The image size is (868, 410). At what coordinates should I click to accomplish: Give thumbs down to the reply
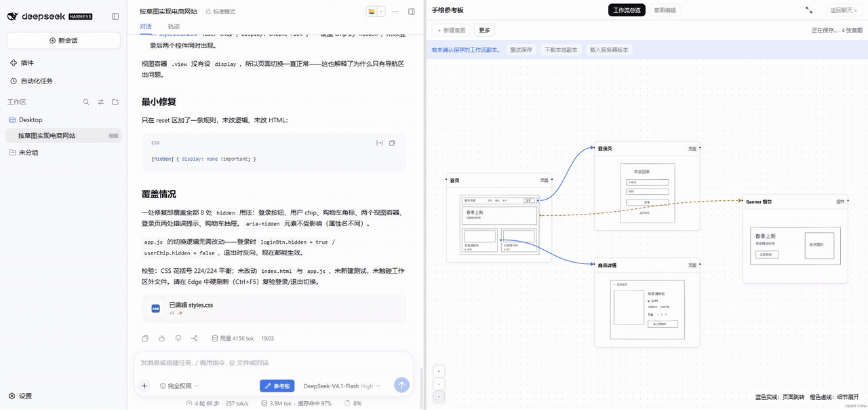pyautogui.click(x=178, y=338)
